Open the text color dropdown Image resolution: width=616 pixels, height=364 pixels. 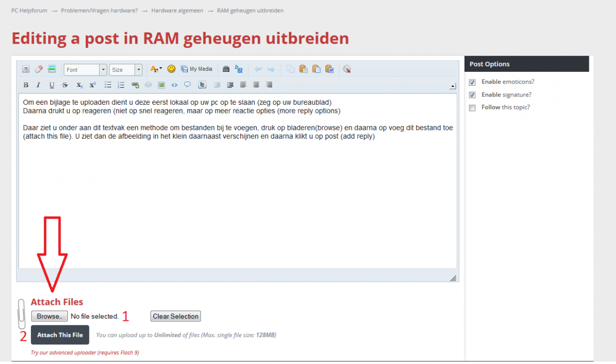point(156,69)
